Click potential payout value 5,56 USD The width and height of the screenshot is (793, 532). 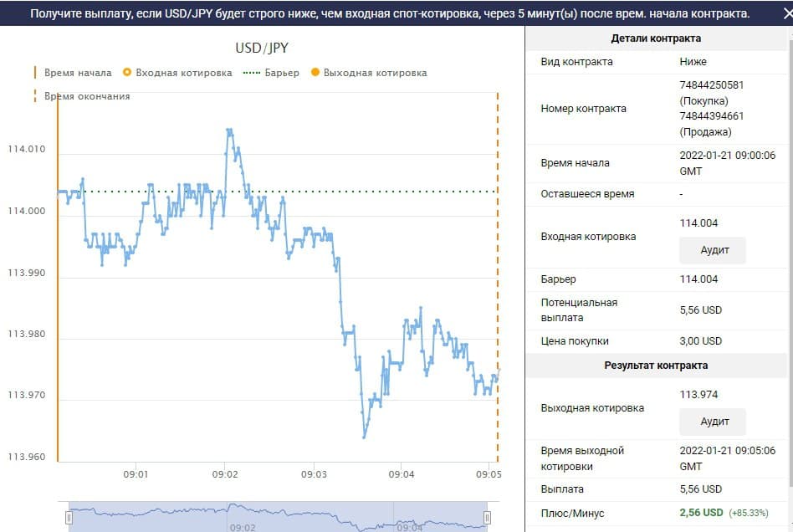(700, 310)
